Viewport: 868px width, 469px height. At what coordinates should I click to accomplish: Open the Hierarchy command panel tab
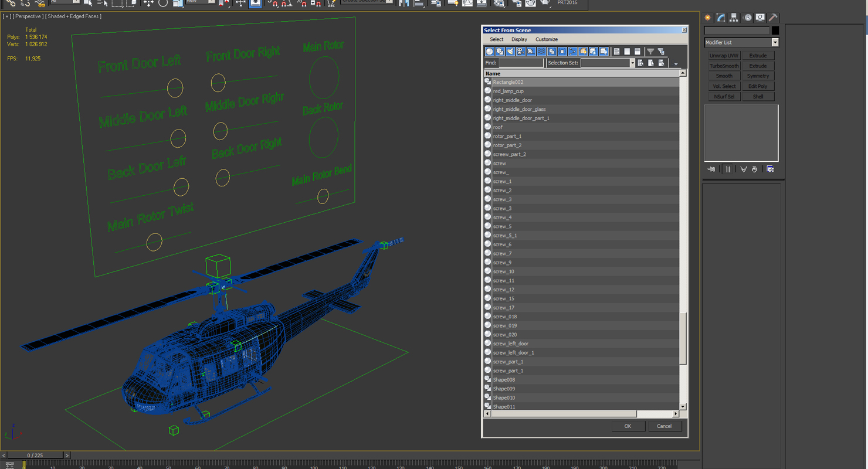point(734,18)
